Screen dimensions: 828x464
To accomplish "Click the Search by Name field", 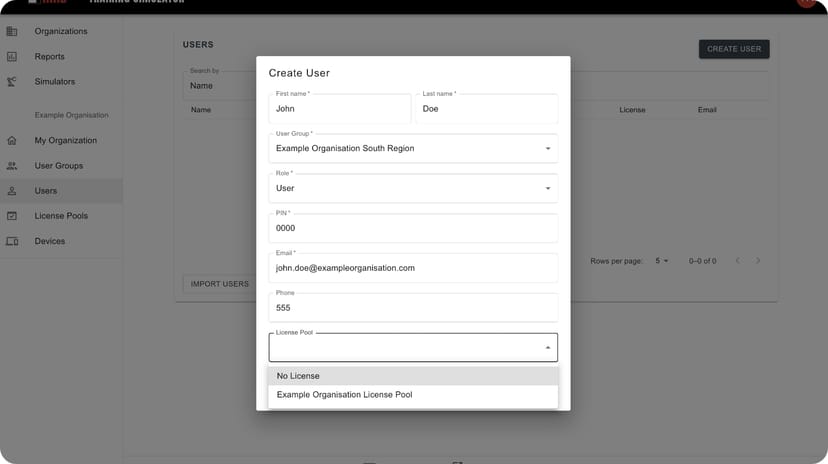I will pos(220,86).
